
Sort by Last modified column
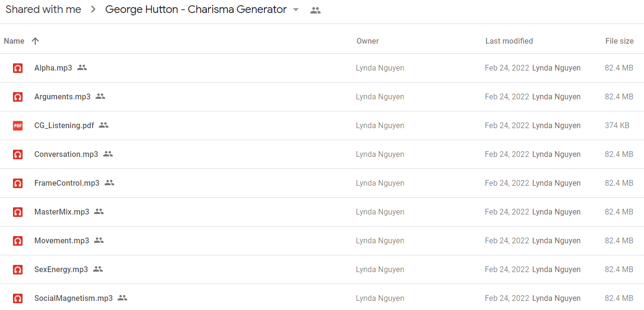509,41
